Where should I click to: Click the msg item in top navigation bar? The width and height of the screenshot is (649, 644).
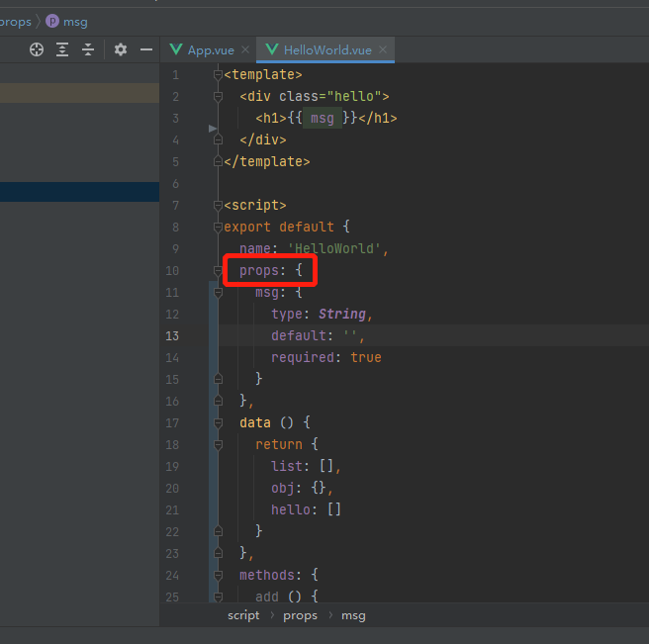[75, 22]
